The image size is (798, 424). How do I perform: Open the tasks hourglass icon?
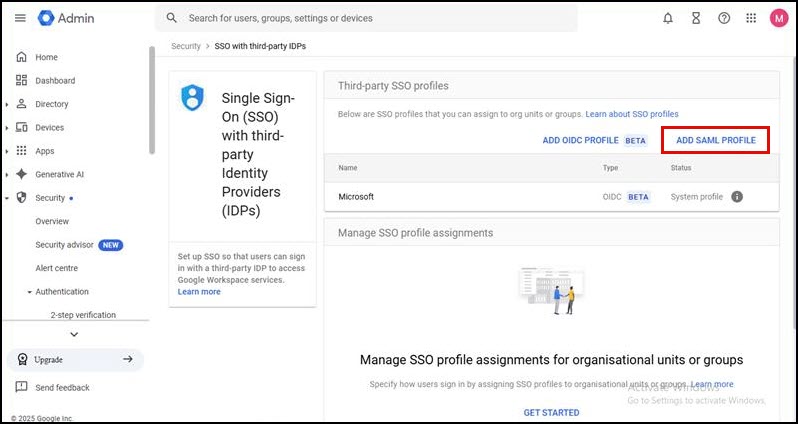(696, 18)
